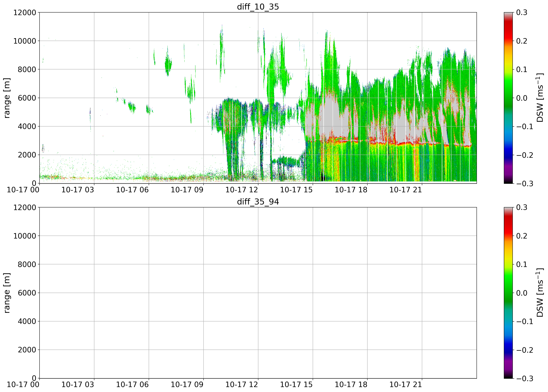Select the "range [m]" label of diff_10_35 plot
548x392 pixels.
pyautogui.click(x=7, y=98)
